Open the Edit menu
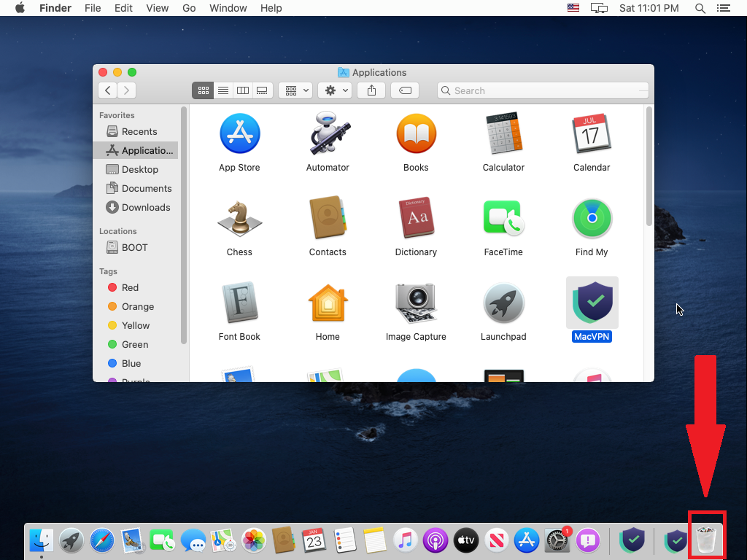Screen dimensions: 747x560 tap(123, 8)
